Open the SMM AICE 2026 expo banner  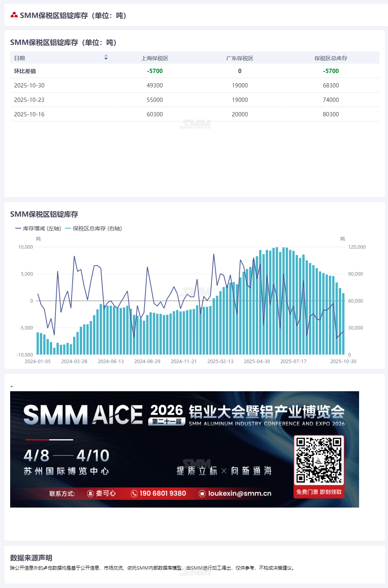[184, 449]
